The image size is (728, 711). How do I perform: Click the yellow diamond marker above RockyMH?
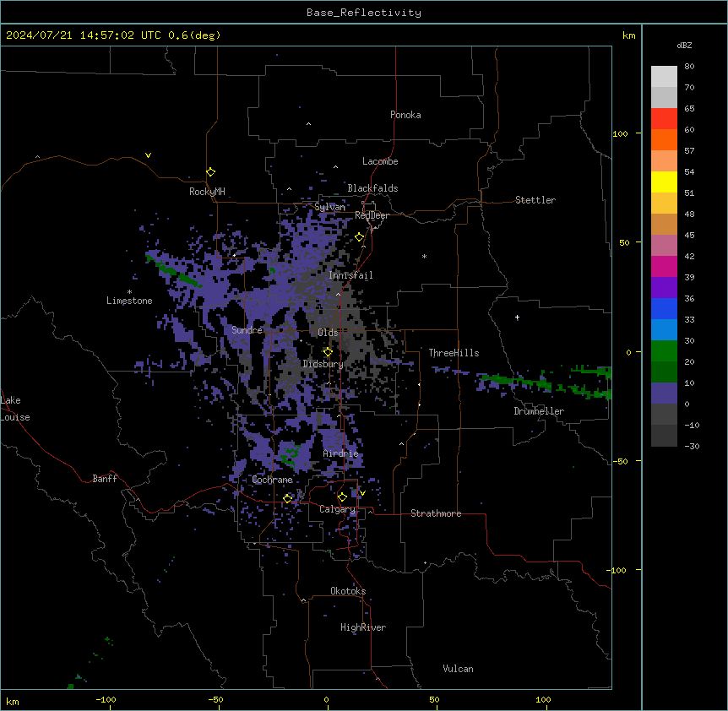coord(211,172)
